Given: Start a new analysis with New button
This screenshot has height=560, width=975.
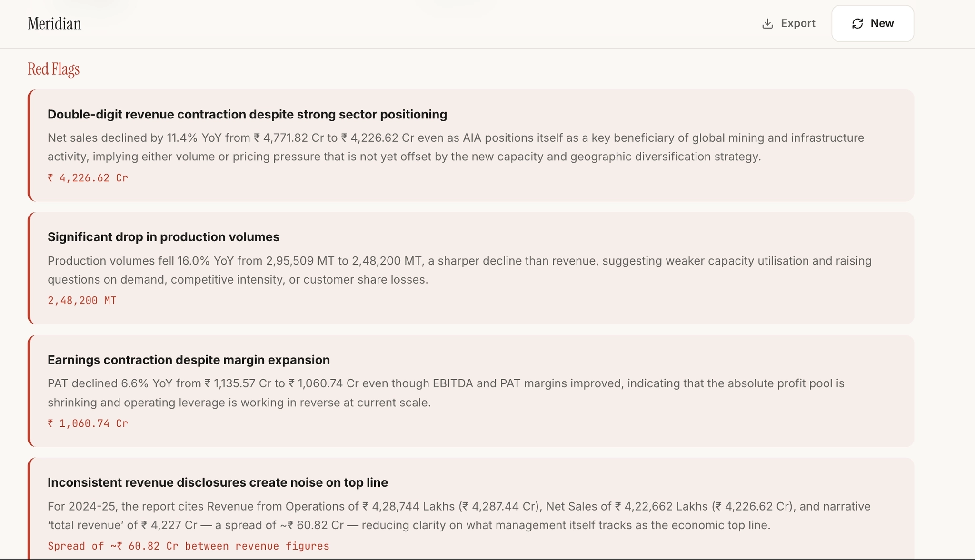Looking at the screenshot, I should (x=873, y=24).
